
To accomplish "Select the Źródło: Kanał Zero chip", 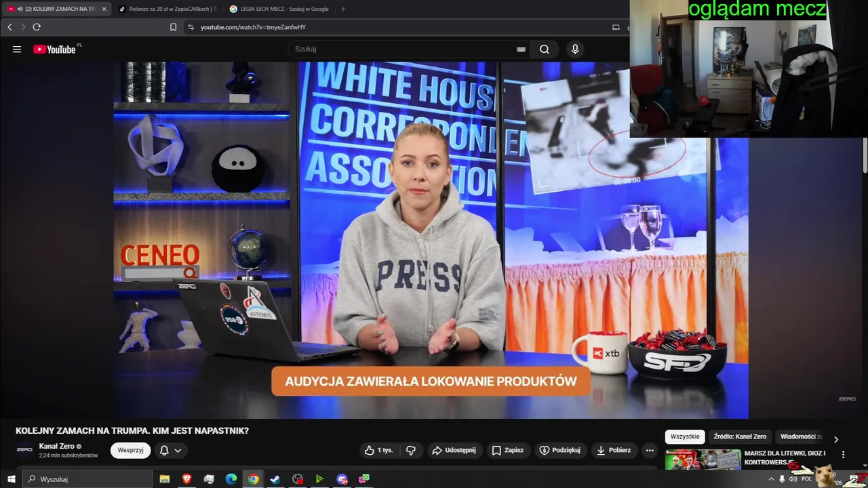I will pyautogui.click(x=740, y=437).
